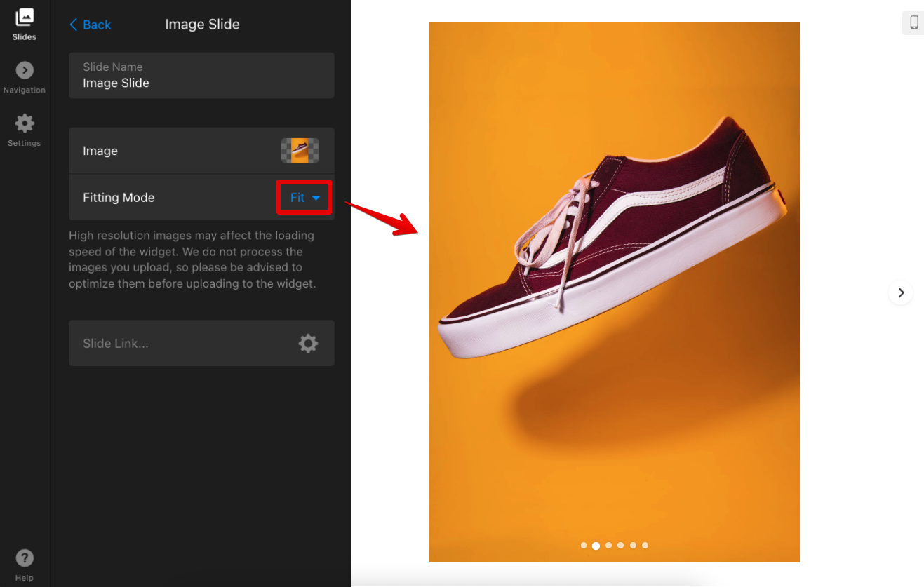924x587 pixels.
Task: Click the sneaker slide preview image
Action: tap(614, 292)
